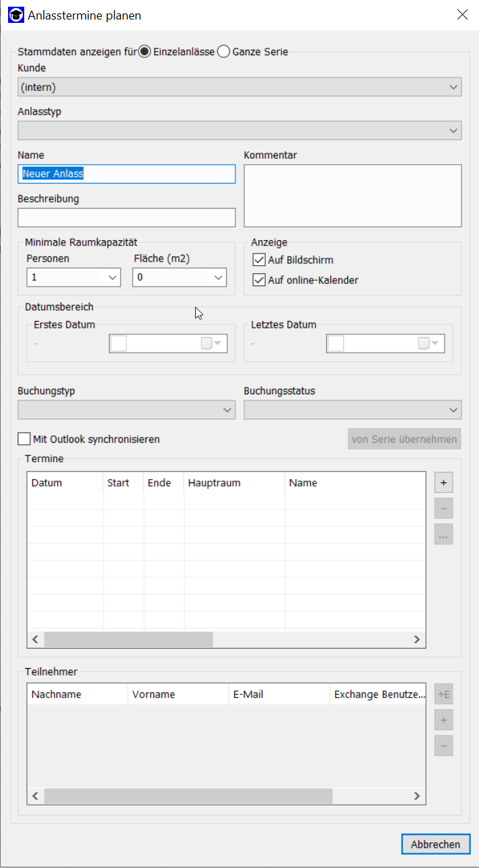Enable Mit Outlook synchronisieren

[24, 439]
